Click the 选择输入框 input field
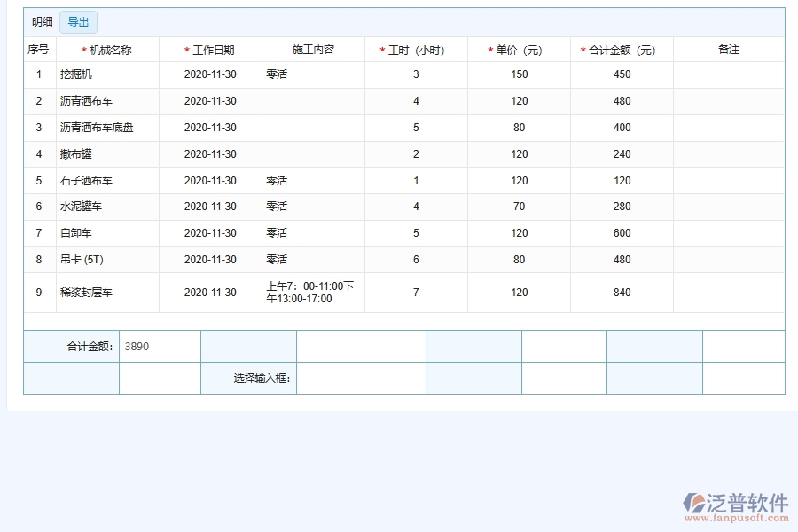This screenshot has height=532, width=798. (x=361, y=379)
